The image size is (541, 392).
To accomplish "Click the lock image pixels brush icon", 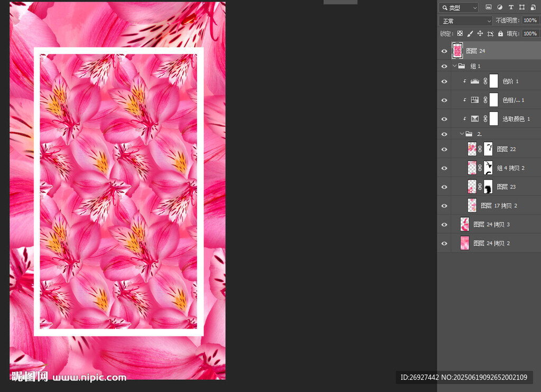I will (x=470, y=33).
